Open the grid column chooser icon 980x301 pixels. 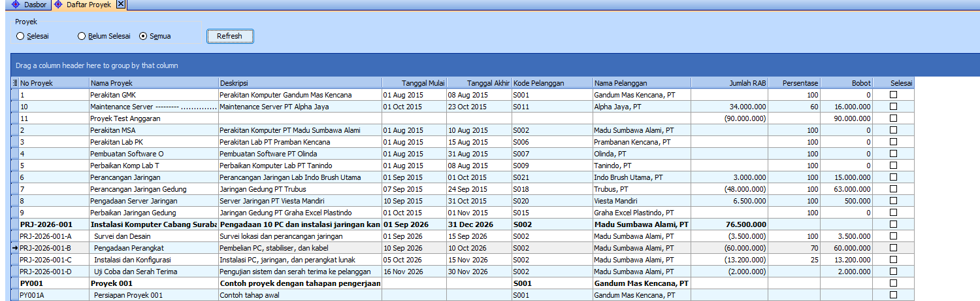tap(15, 83)
